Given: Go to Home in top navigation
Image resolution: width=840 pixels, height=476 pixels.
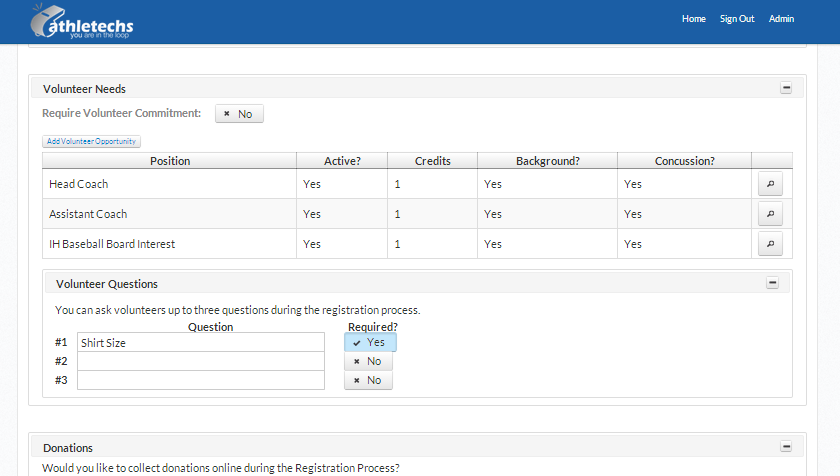Looking at the screenshot, I should (x=694, y=19).
